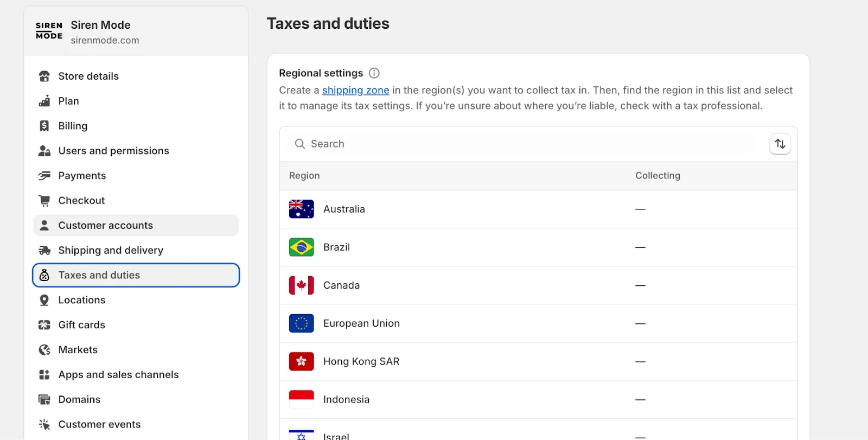Click the Customer accounts person icon

coord(44,225)
